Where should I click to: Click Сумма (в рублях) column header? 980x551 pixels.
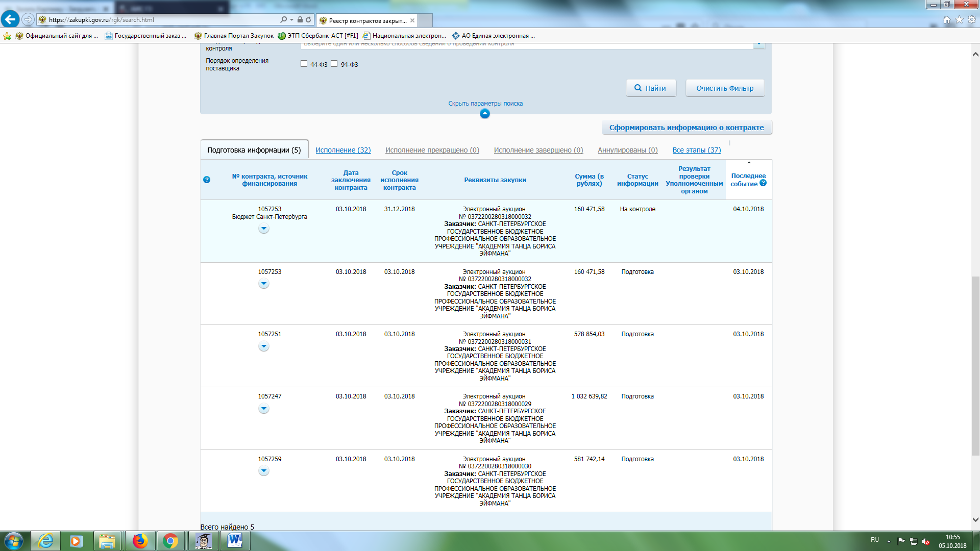pyautogui.click(x=589, y=180)
